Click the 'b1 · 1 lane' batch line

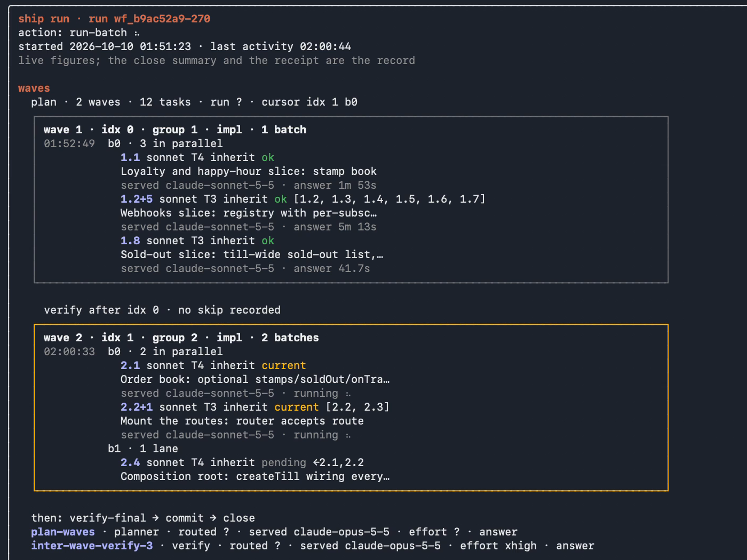143,449
